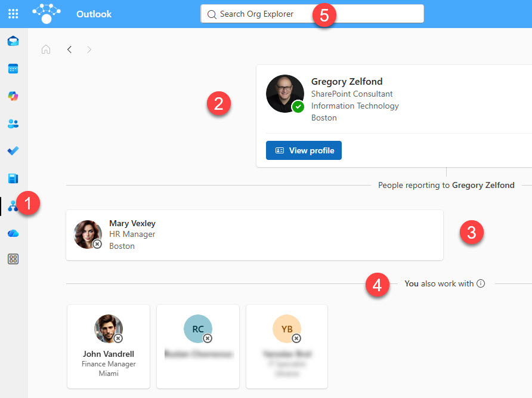Click Boston under Gregory Zelfond
Viewport: 532px width, 398px height.
click(324, 118)
